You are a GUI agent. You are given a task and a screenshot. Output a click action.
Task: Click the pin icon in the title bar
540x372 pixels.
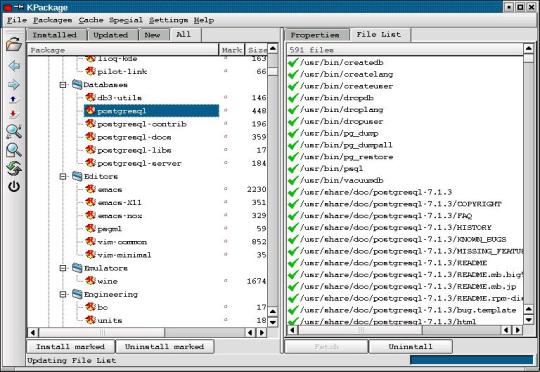point(18,7)
